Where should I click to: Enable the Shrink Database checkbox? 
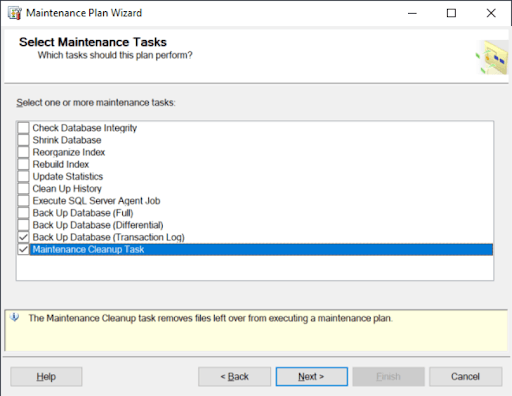[x=23, y=140]
